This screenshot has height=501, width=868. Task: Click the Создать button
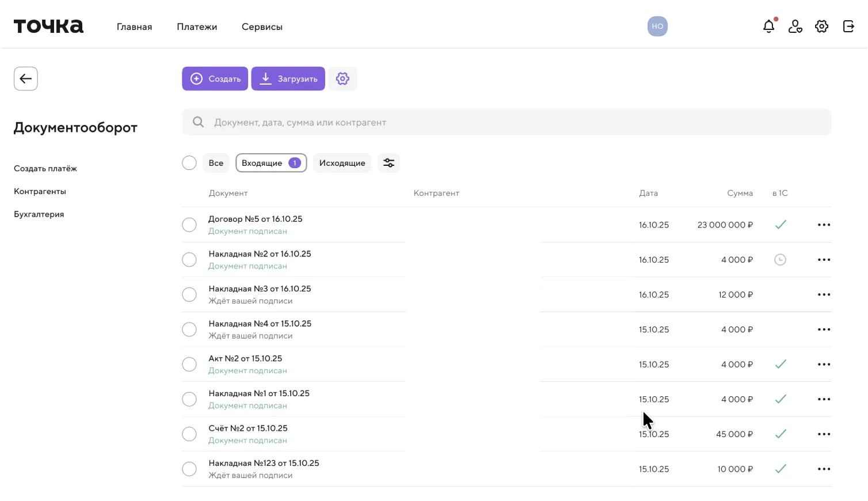click(x=215, y=79)
